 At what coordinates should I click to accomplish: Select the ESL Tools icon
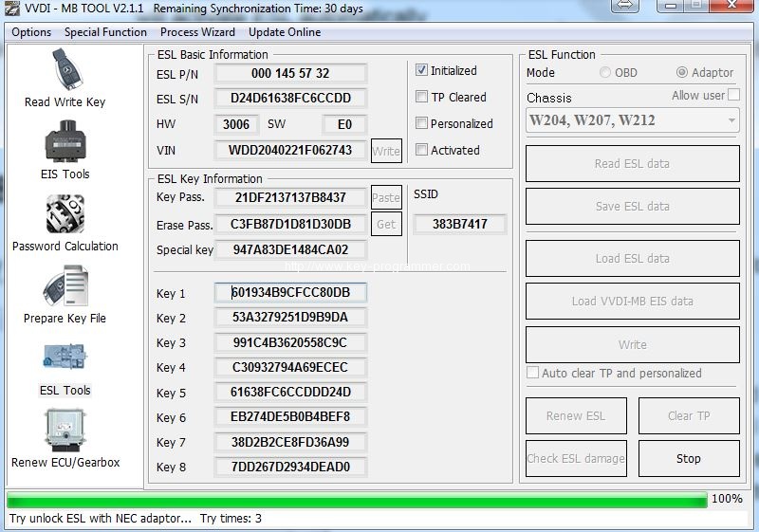click(x=65, y=360)
